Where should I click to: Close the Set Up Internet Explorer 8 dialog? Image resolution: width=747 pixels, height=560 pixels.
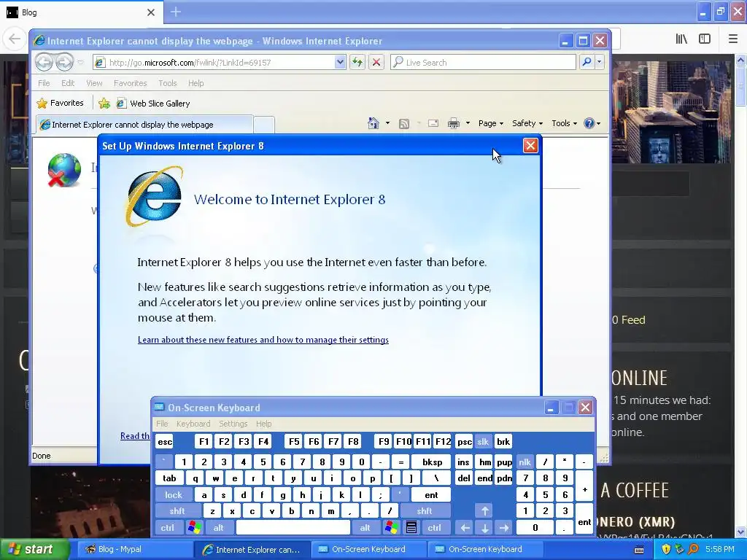[530, 146]
